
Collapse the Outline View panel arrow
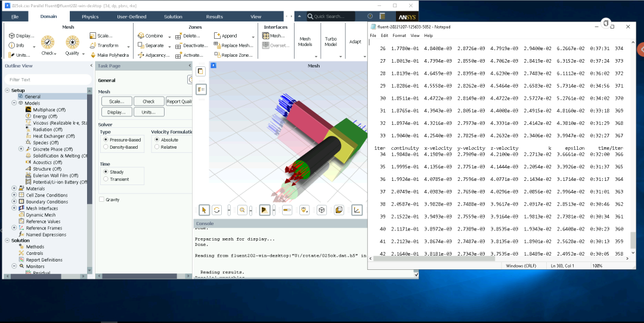click(x=91, y=66)
